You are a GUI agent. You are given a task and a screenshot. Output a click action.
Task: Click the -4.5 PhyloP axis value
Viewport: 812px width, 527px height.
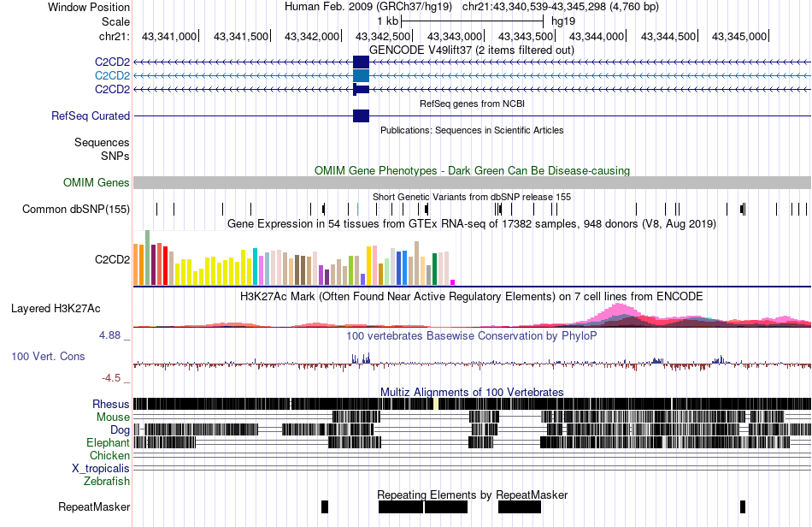[x=111, y=378]
